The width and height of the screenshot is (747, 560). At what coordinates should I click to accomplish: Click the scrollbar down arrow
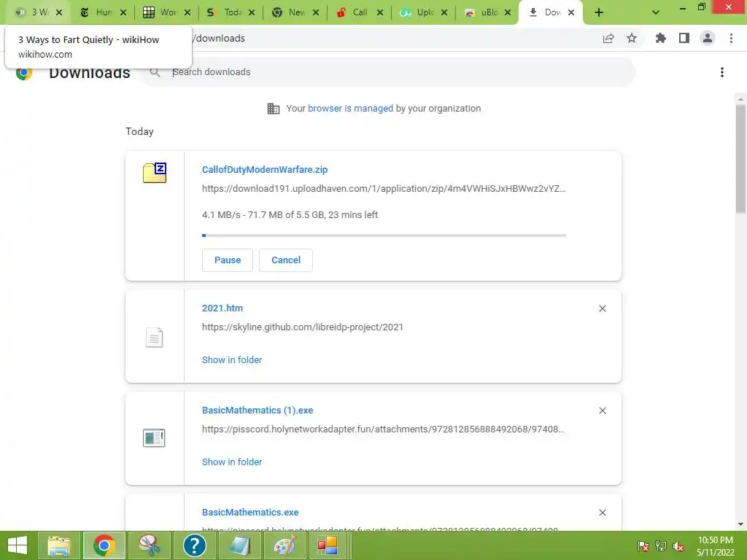coord(740,524)
